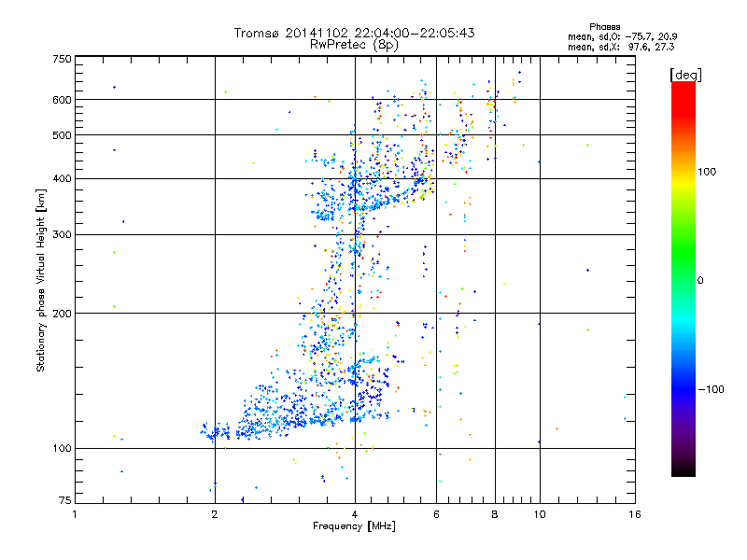Click the 'mean, sd,X: 97.6, 27.3' line
Image resolution: width=747 pixels, height=560 pixels.
click(621, 47)
